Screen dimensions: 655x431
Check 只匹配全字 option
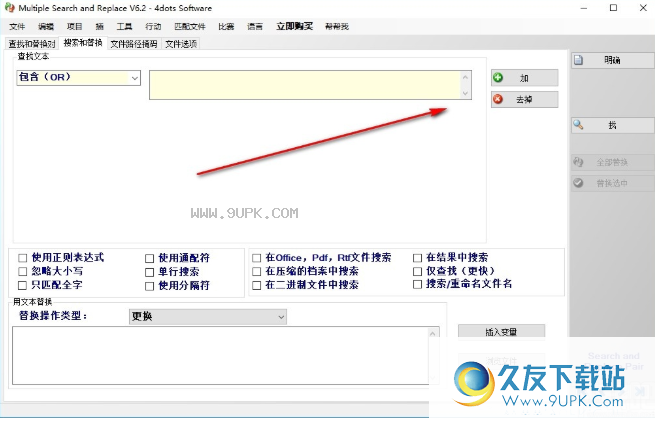[x=23, y=285]
